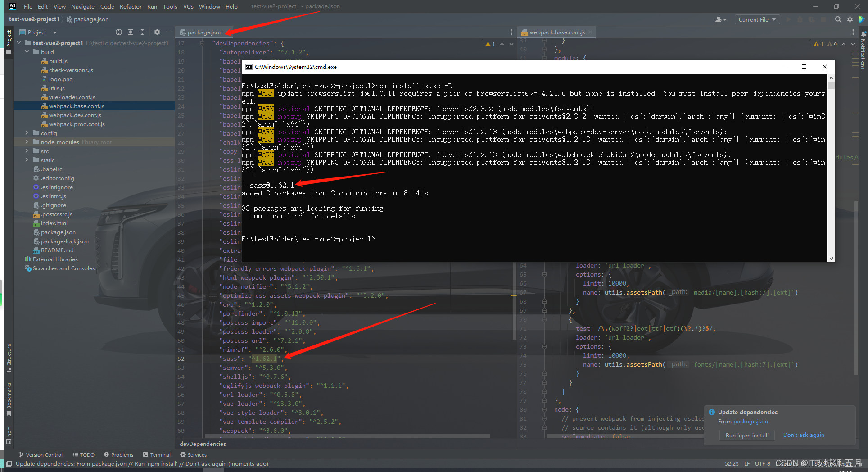Select .eslintrc.js in project tree
The width and height of the screenshot is (868, 472).
[x=54, y=196]
